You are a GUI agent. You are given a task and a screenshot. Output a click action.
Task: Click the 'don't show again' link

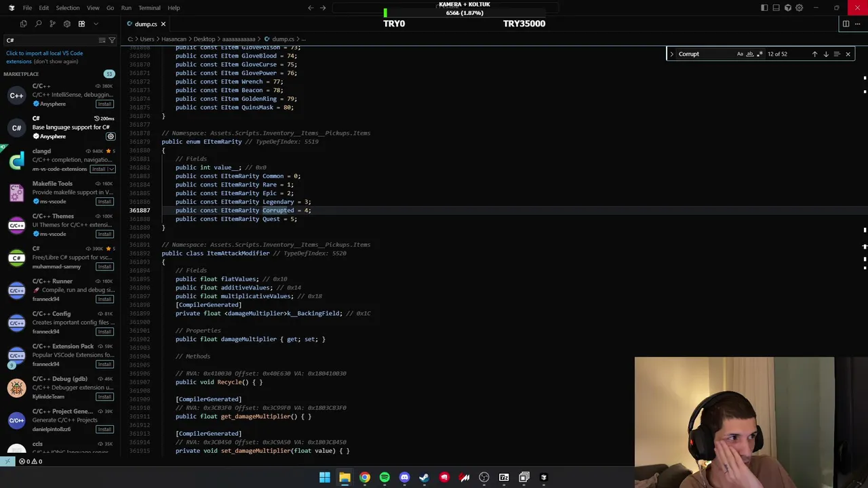[56, 61]
